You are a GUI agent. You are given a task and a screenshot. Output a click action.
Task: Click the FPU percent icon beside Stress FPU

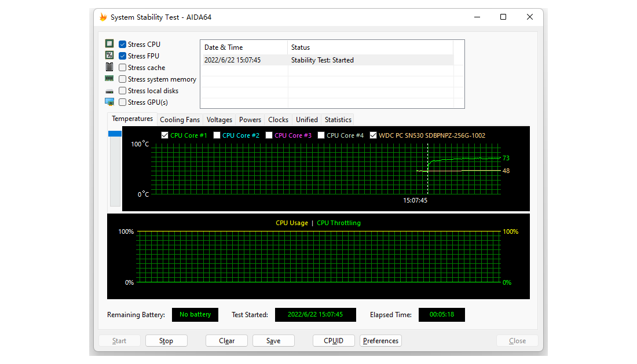(x=109, y=55)
